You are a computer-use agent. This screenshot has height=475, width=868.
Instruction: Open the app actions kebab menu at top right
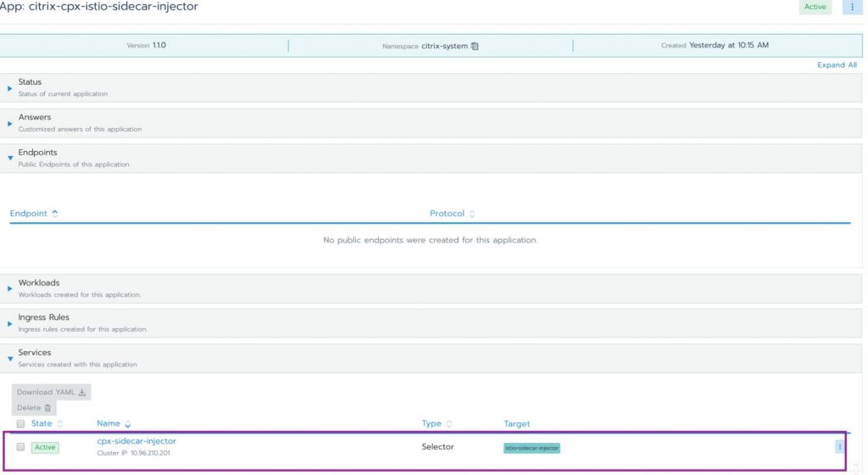pos(852,8)
